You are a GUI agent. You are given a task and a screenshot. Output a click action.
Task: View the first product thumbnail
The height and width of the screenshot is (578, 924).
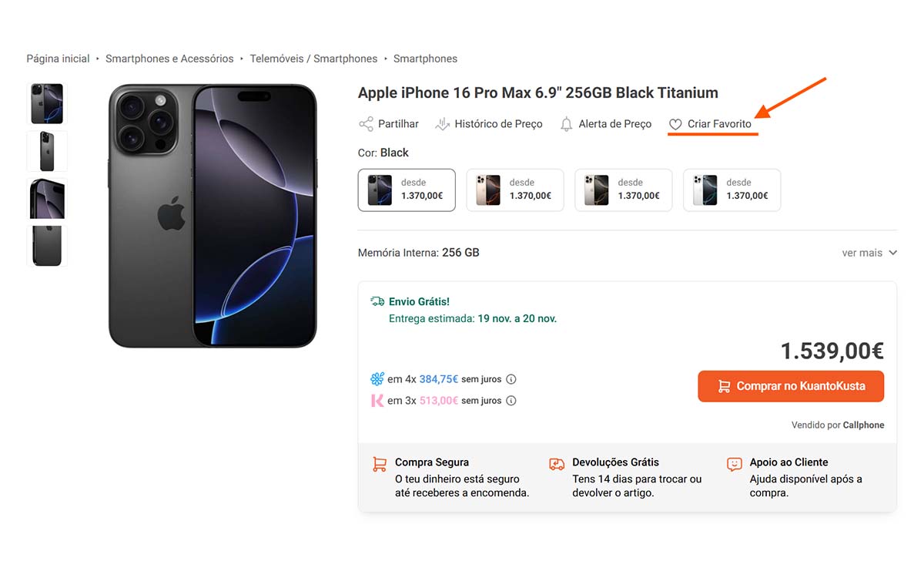coord(47,104)
